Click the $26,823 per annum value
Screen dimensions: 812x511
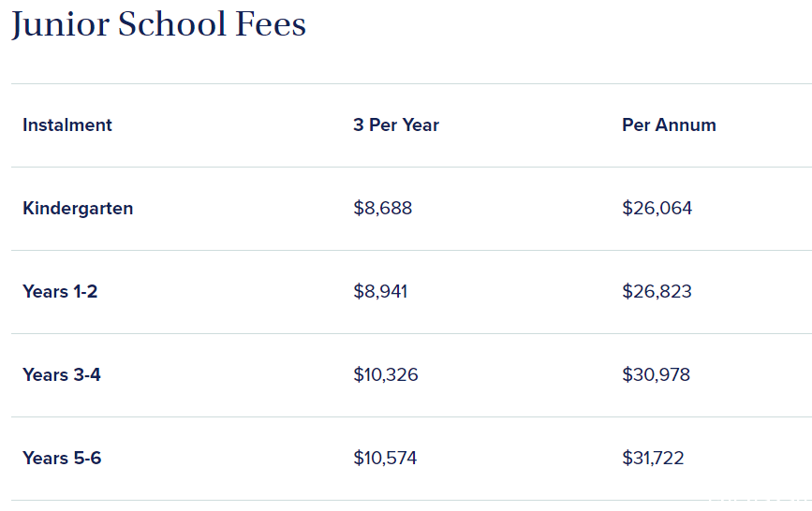point(657,291)
